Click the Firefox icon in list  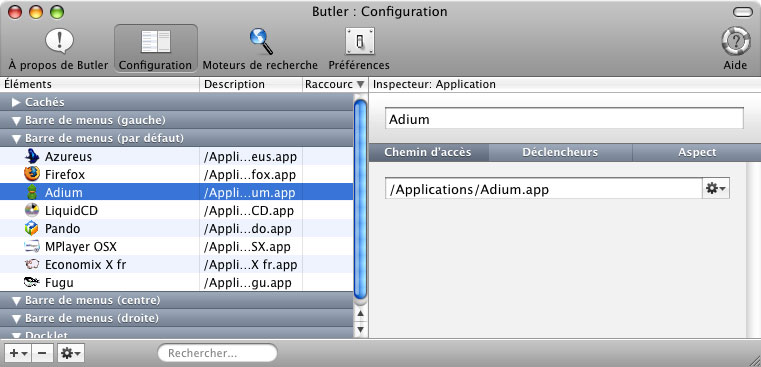32,174
